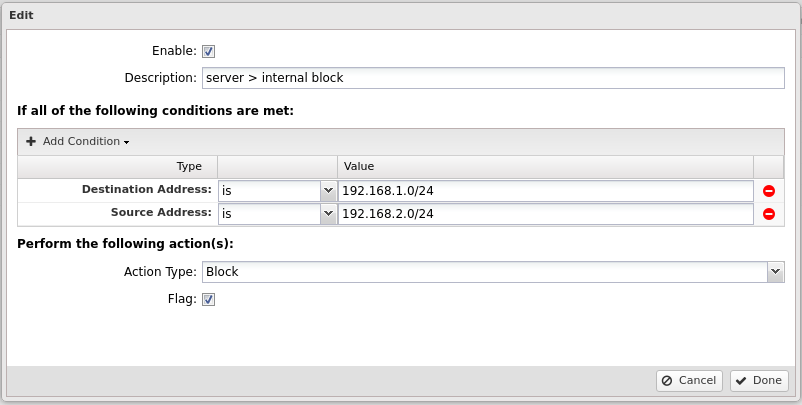The height and width of the screenshot is (405, 802).
Task: Expand the Action Type dropdown arrow
Action: click(775, 272)
